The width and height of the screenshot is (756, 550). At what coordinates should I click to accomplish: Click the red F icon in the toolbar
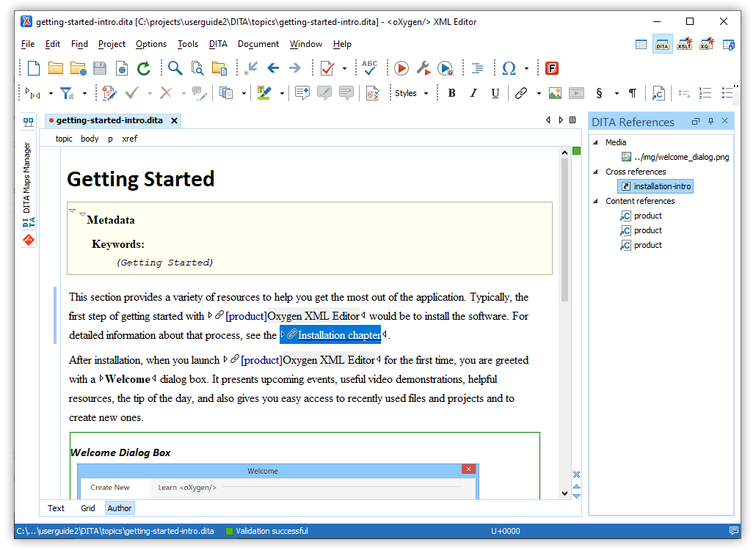(x=551, y=68)
